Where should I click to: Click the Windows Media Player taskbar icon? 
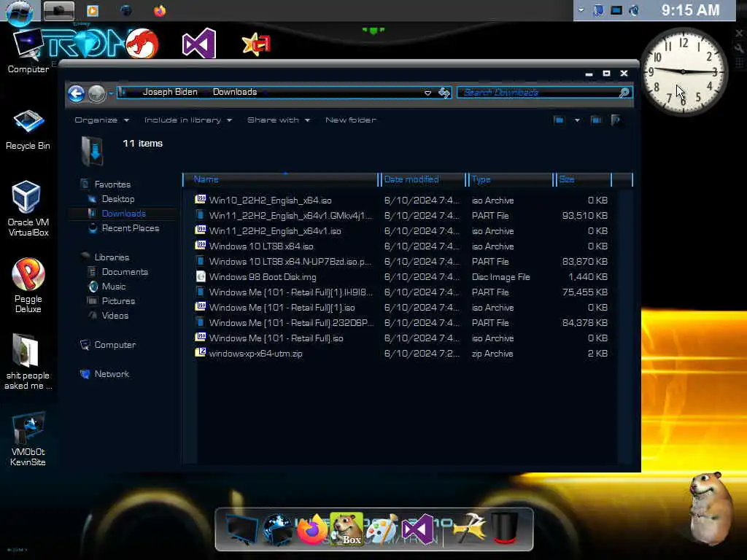[93, 10]
